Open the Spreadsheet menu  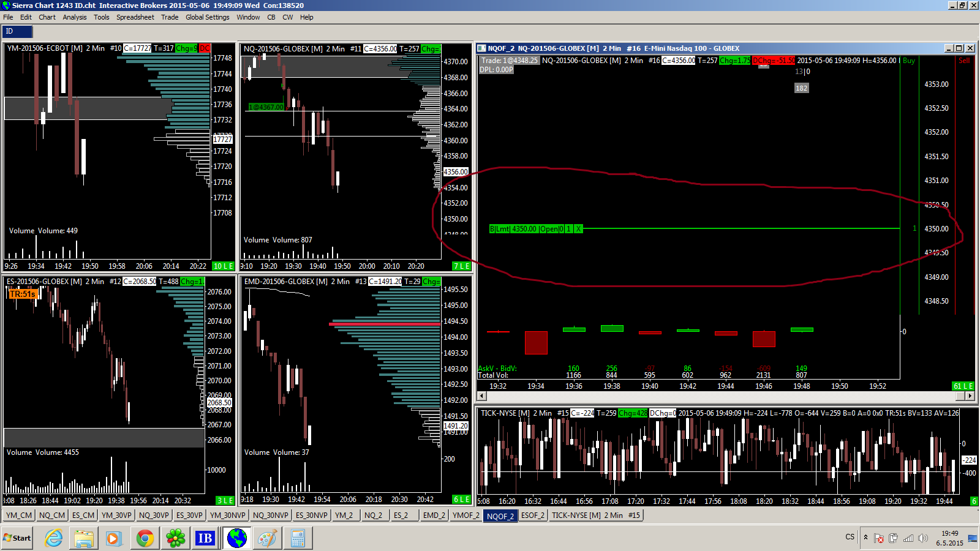[135, 17]
